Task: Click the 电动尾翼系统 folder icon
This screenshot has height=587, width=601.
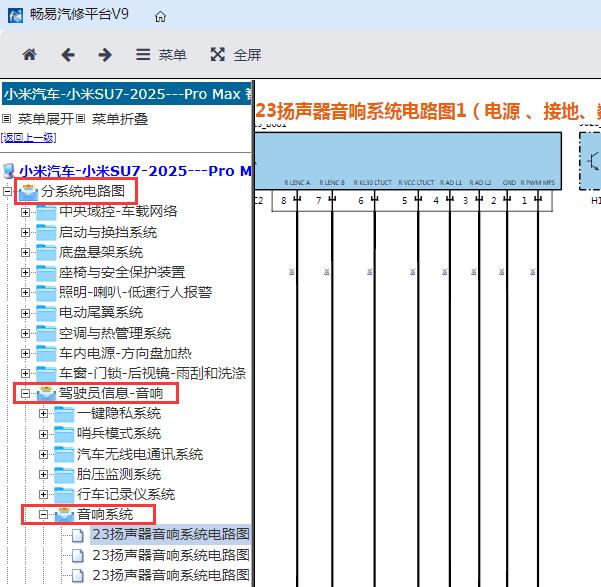Action: (x=46, y=313)
